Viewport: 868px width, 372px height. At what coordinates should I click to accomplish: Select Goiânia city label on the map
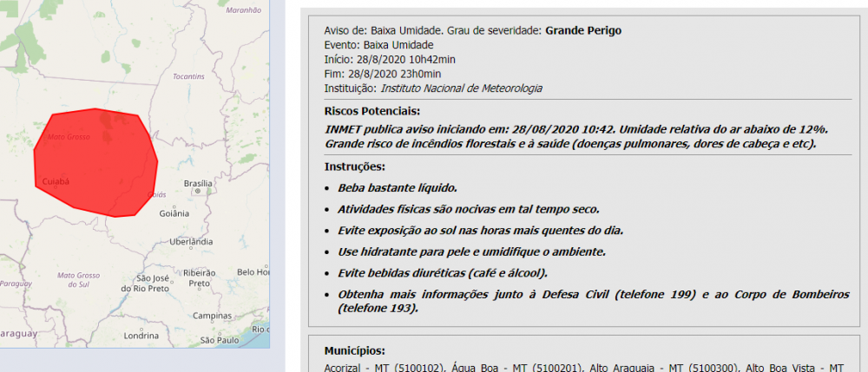(174, 212)
